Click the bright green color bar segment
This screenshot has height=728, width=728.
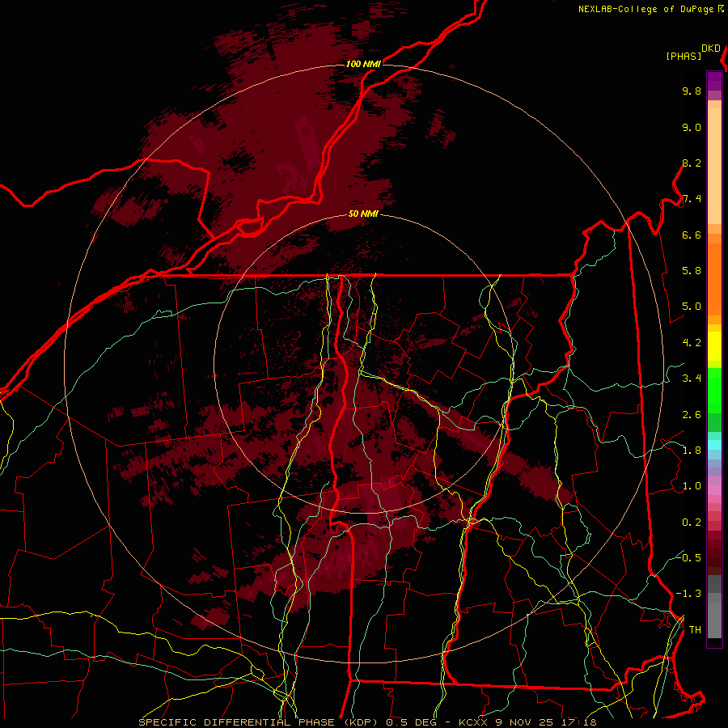(714, 391)
